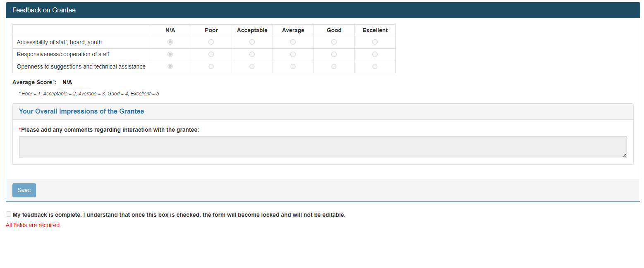Select N/A for Accessibility of staff, board, youth

[170, 42]
